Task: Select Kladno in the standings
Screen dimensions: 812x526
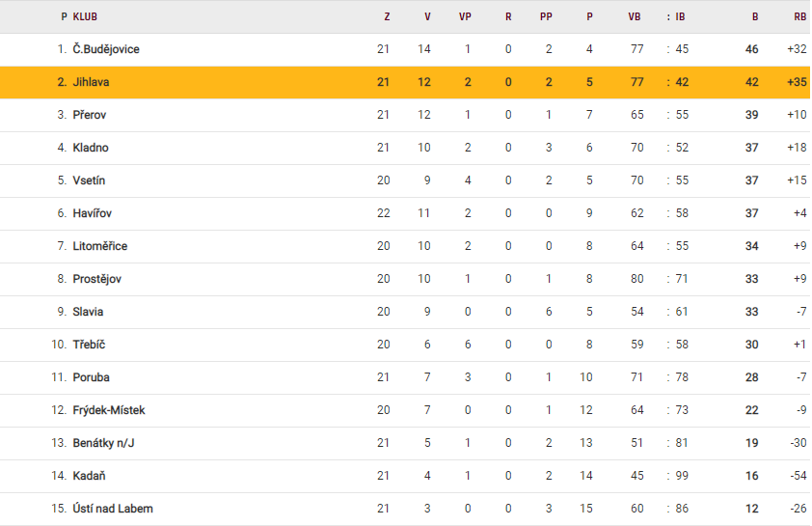Action: 90,148
